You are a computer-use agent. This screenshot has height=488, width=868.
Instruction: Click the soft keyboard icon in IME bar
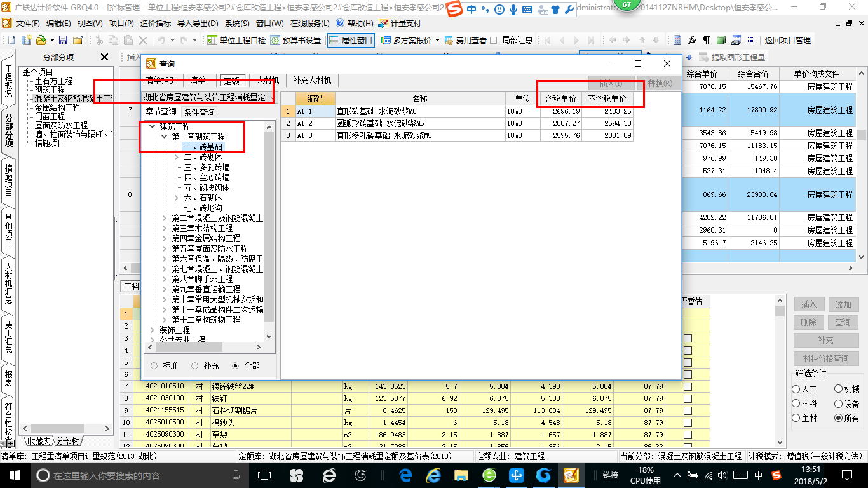[x=526, y=10]
